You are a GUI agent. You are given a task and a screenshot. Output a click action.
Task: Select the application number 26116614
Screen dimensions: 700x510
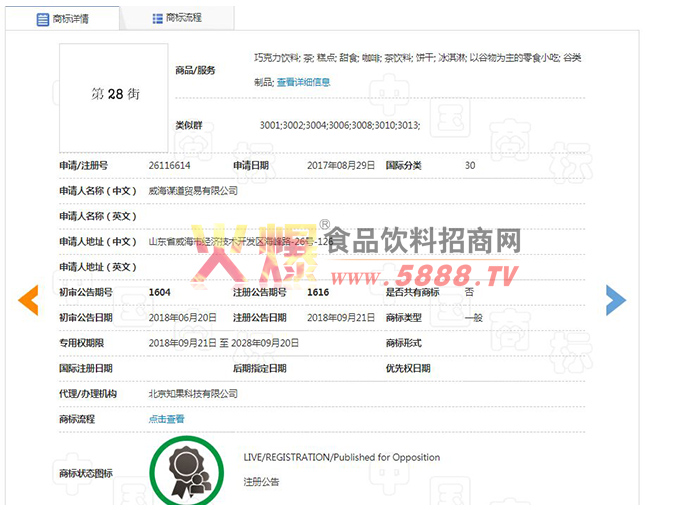[x=169, y=165]
